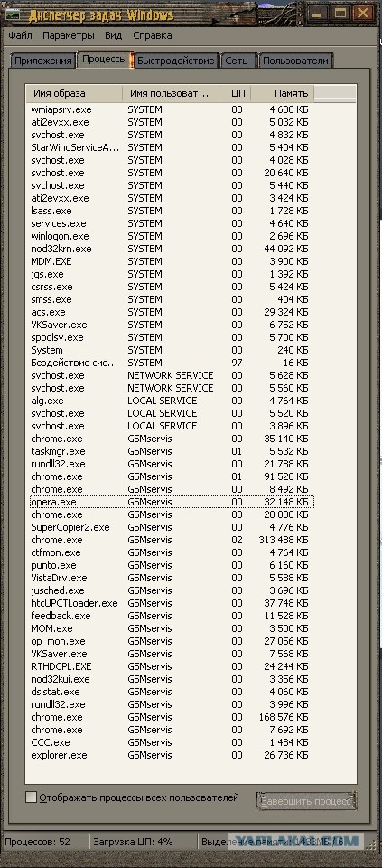The image size is (382, 868).
Task: Select the StarWindServiceA... process row
Action: pos(171,147)
